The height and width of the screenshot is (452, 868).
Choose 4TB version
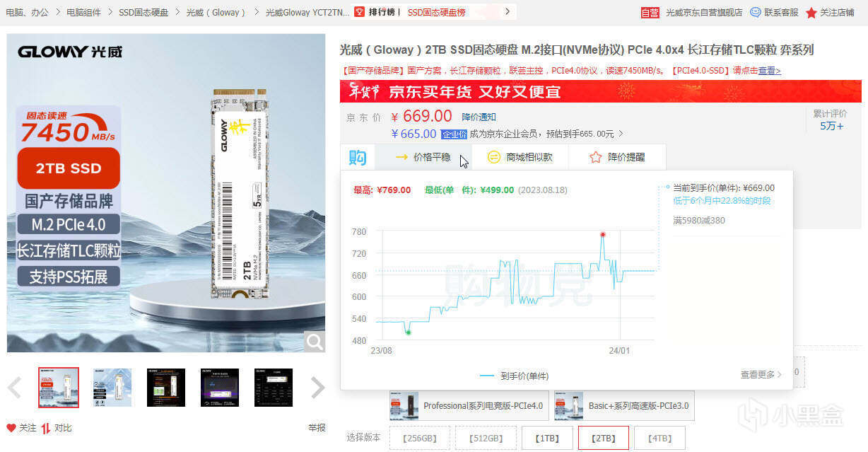(659, 439)
